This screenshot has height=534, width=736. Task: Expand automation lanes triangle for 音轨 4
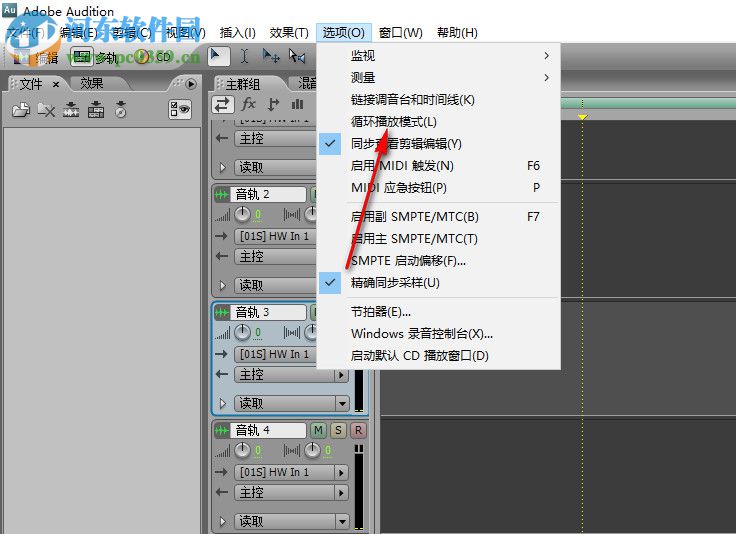pos(222,521)
